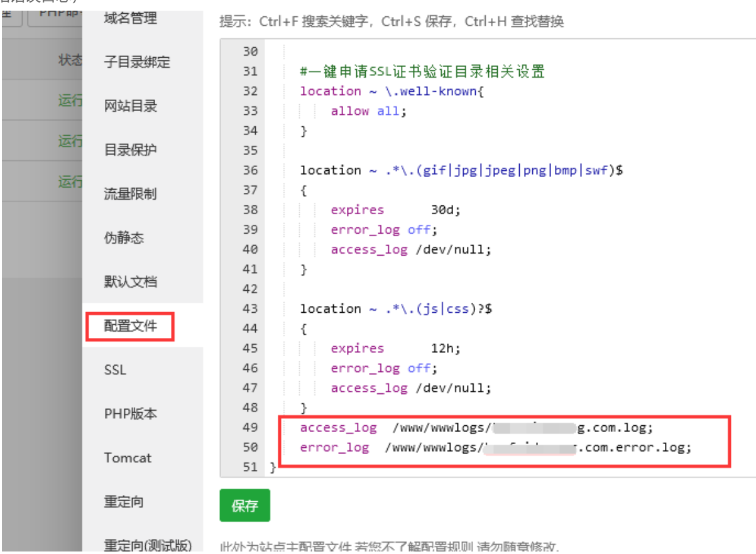Select the 重定向 tab

[124, 502]
